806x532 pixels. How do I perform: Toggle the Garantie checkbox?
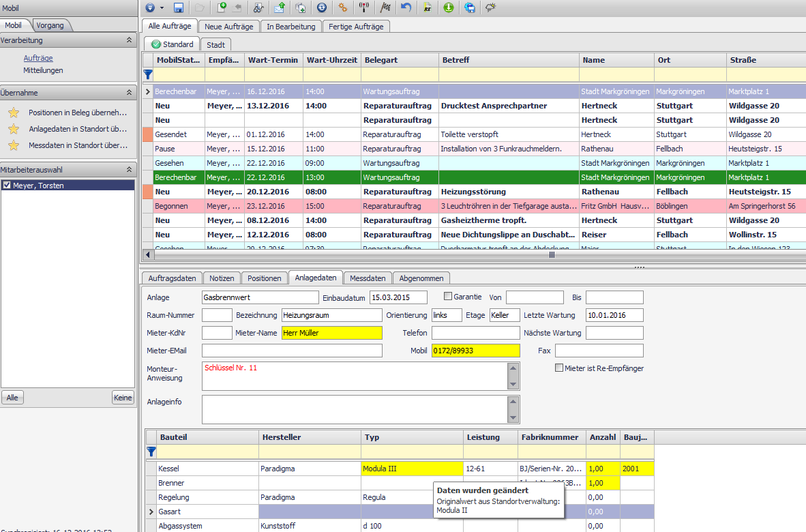click(448, 297)
